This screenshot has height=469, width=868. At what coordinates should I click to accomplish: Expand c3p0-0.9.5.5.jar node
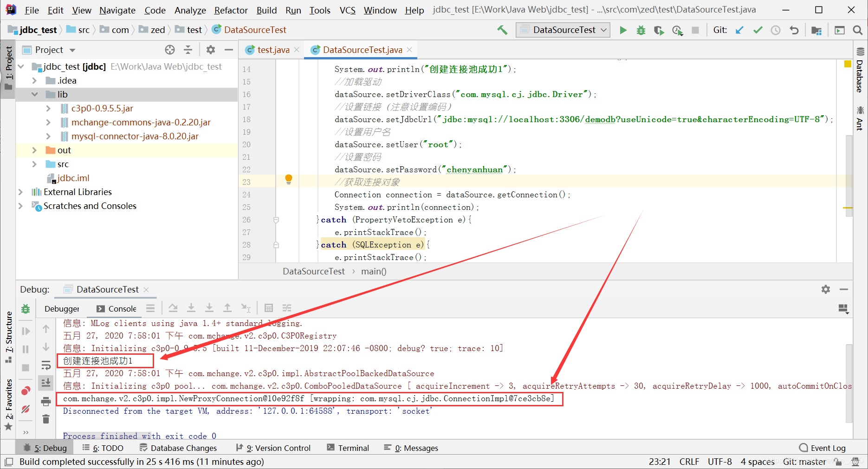click(x=49, y=109)
